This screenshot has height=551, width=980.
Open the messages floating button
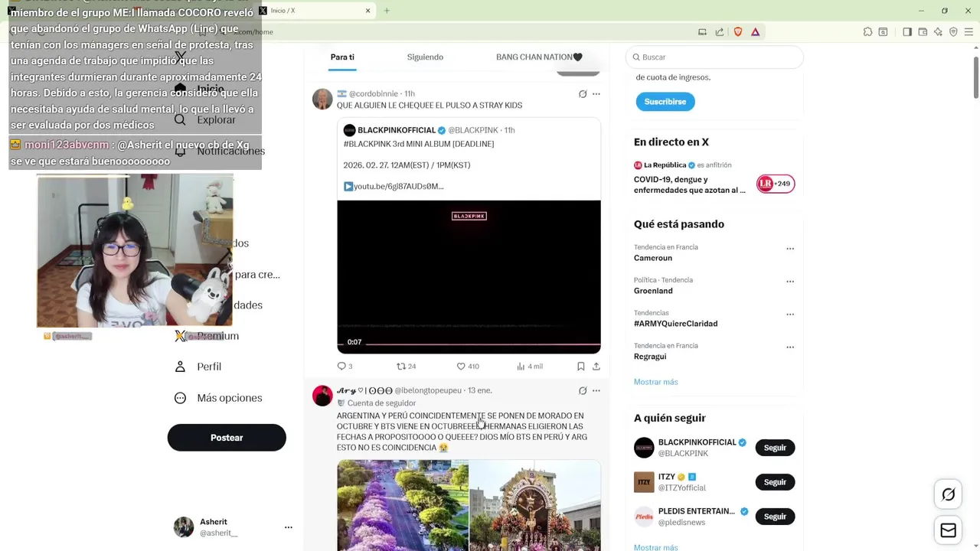948,530
